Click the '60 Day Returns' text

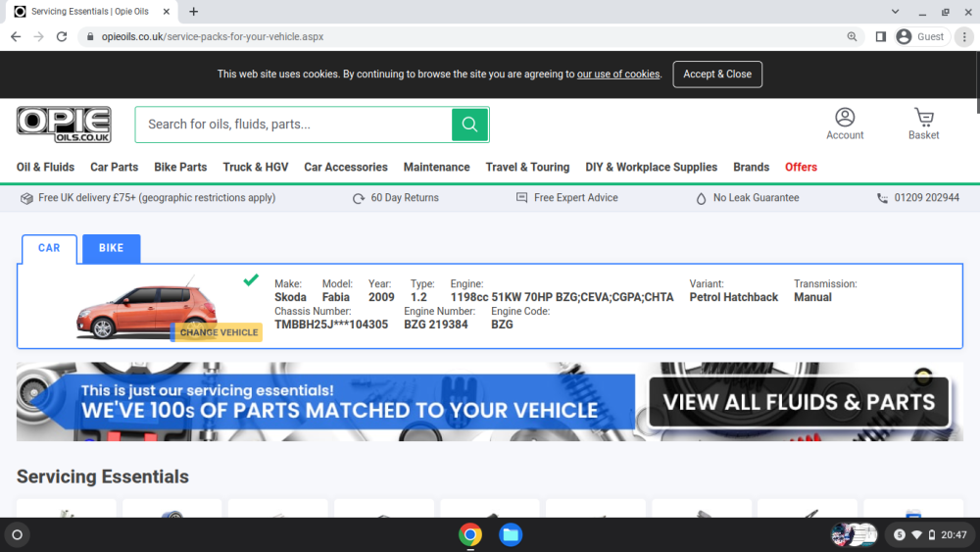(x=405, y=197)
